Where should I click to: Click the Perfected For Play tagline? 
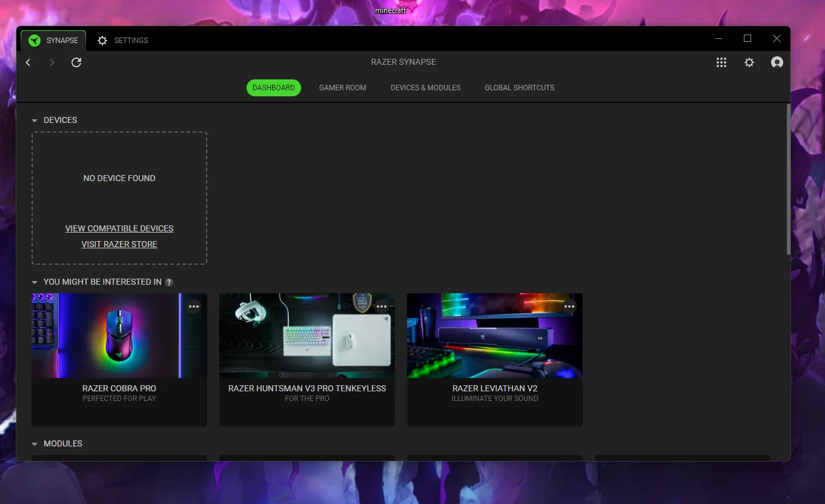[x=119, y=399]
